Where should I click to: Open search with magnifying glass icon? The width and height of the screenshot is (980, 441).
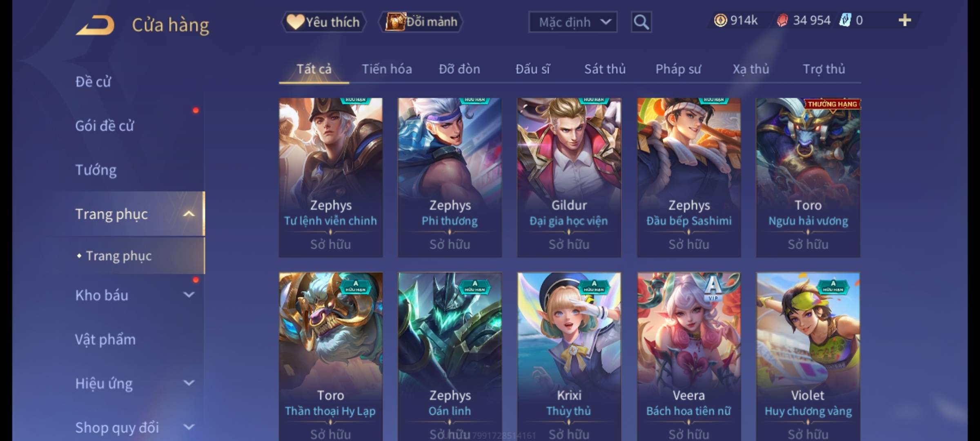(x=641, y=22)
